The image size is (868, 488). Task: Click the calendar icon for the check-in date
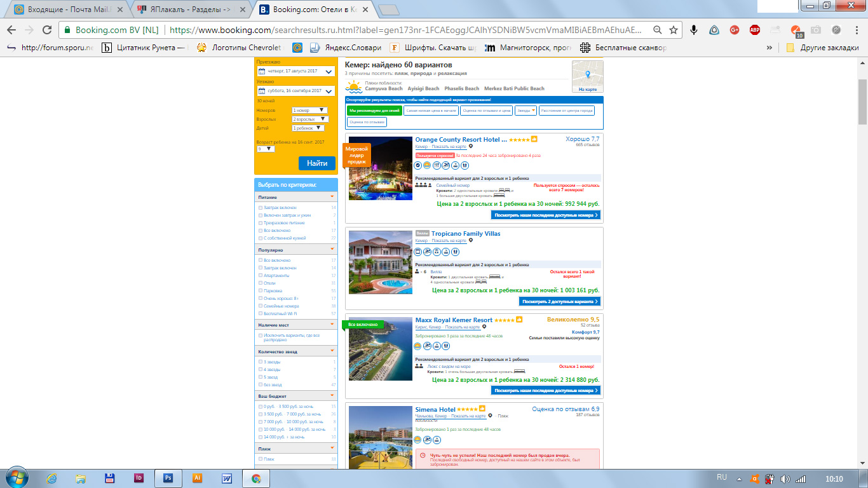(x=261, y=72)
